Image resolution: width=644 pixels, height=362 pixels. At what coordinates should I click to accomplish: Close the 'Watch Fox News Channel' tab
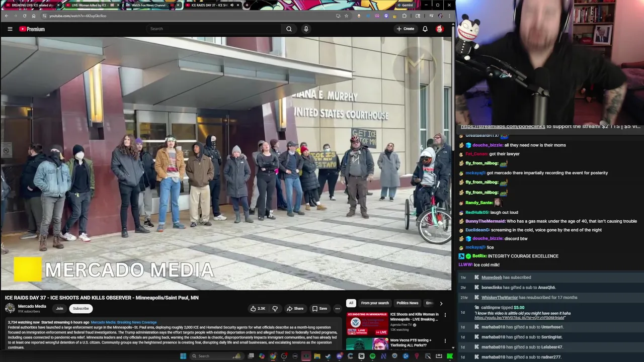178,5
